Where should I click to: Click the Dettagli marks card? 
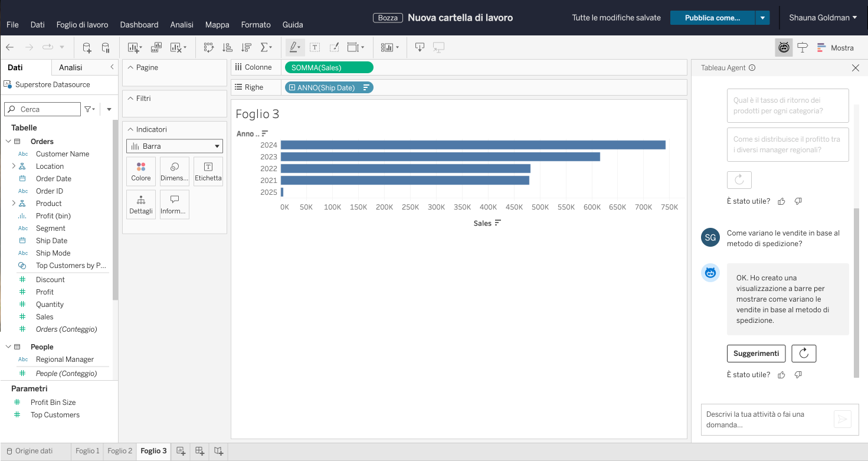(141, 204)
